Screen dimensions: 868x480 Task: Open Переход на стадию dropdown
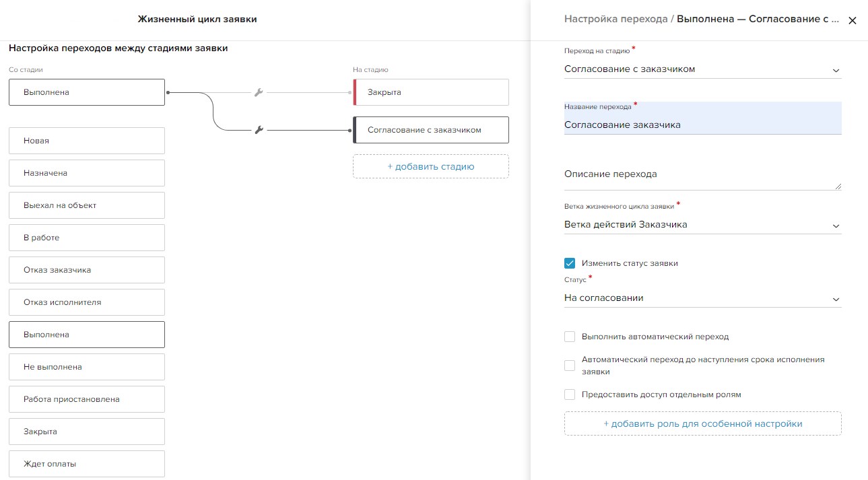click(702, 69)
